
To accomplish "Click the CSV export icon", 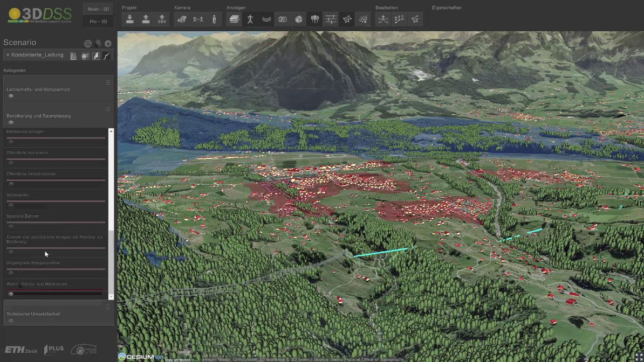I will coord(162,19).
